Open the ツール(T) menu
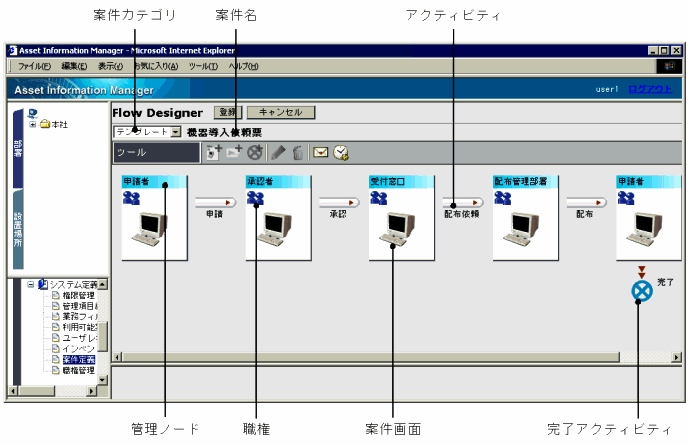This screenshot has width=688, height=445. click(x=203, y=66)
